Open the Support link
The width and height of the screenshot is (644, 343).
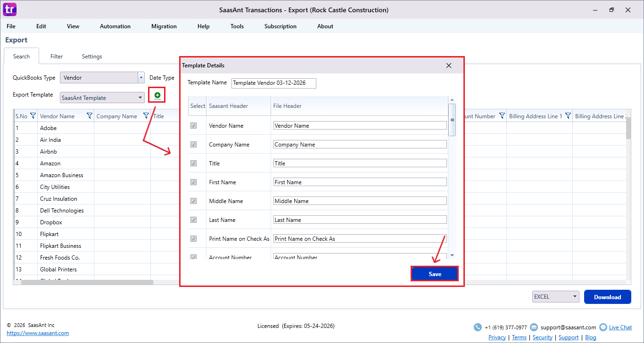569,337
